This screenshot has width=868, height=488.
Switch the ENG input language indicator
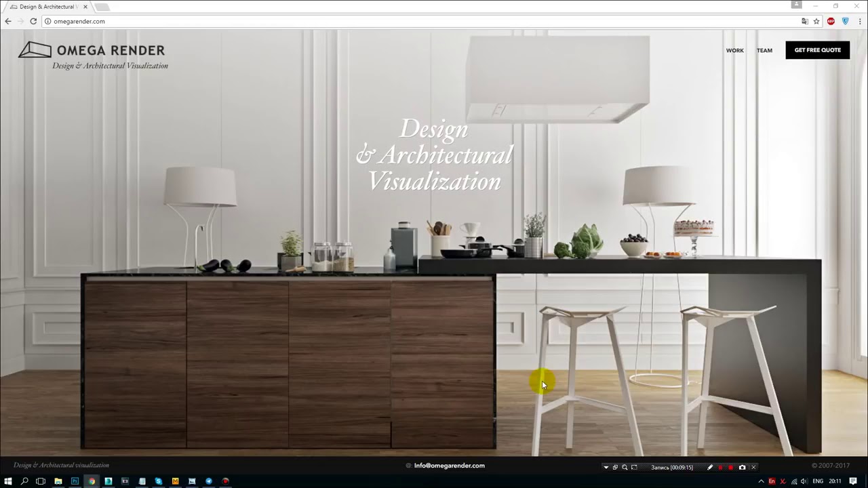click(x=818, y=481)
